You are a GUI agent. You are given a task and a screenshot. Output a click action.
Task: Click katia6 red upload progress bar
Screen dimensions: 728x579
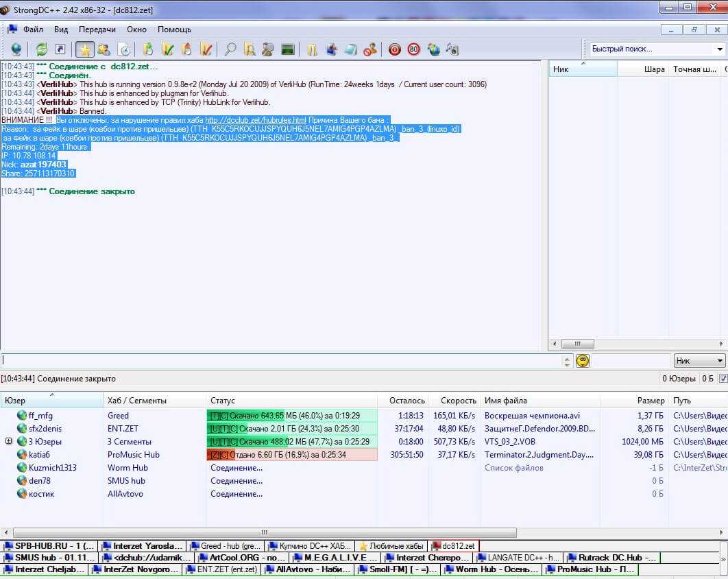[292, 454]
